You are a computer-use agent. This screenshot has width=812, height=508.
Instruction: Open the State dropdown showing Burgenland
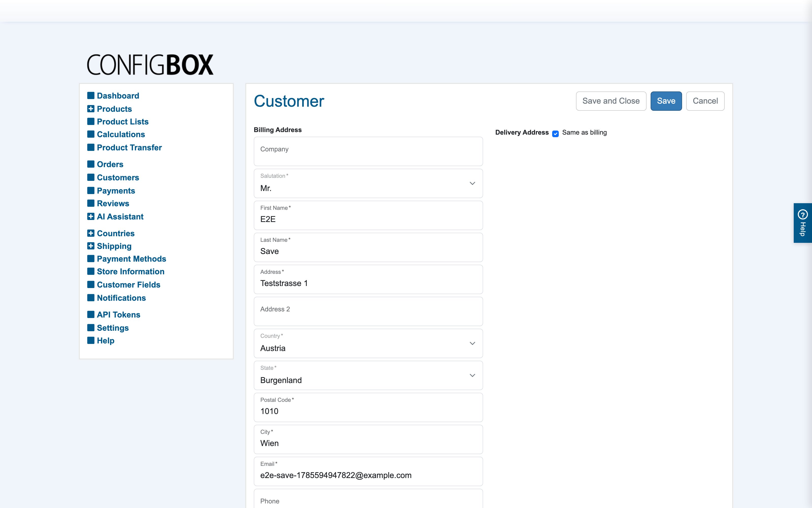click(368, 375)
